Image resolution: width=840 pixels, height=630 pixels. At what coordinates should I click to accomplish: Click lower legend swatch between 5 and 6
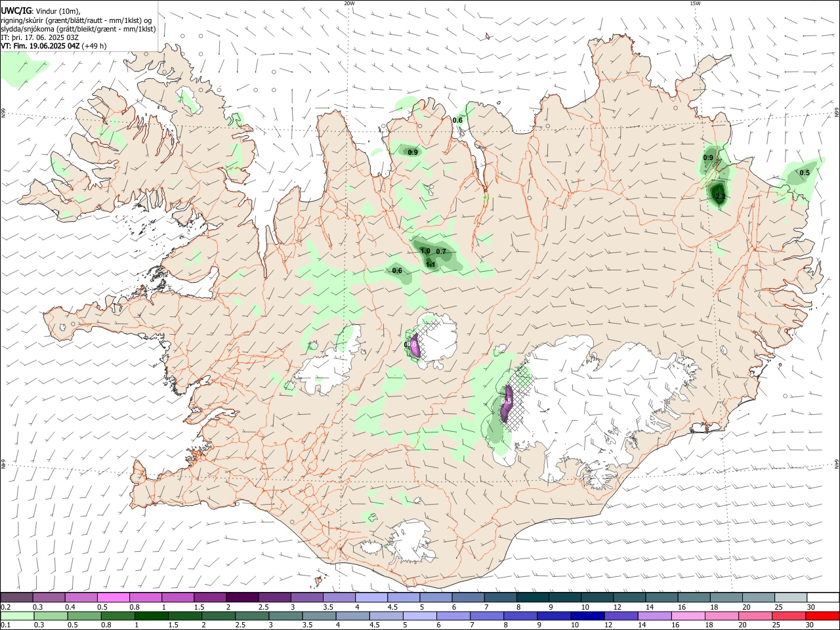click(x=421, y=616)
